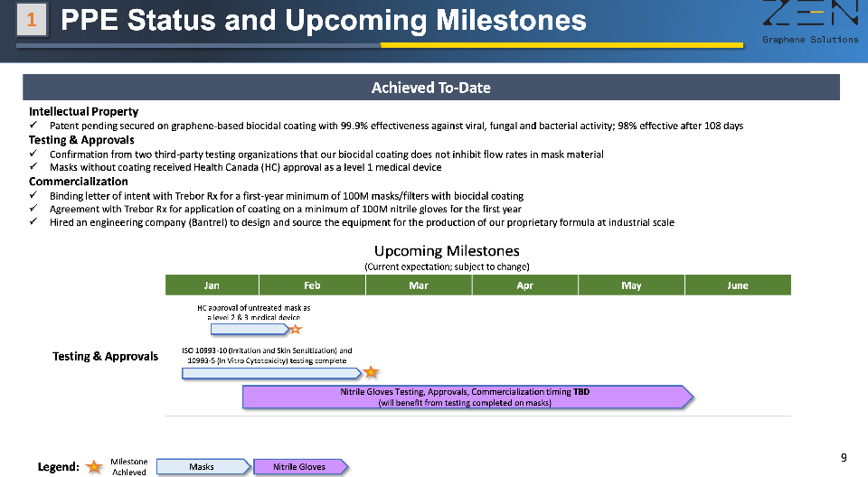This screenshot has width=868, height=477.
Task: Click the checkmark beside the binding letter of intent bullet
Action: point(33,196)
